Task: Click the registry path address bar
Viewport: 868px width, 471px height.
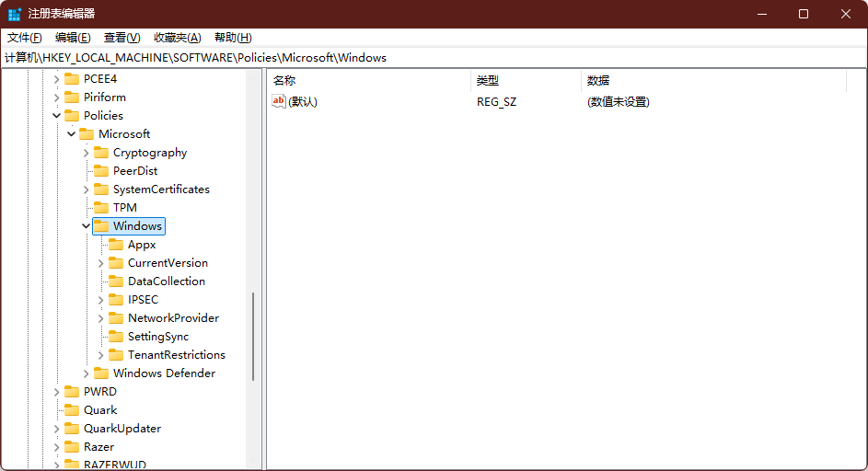Action: [434, 58]
